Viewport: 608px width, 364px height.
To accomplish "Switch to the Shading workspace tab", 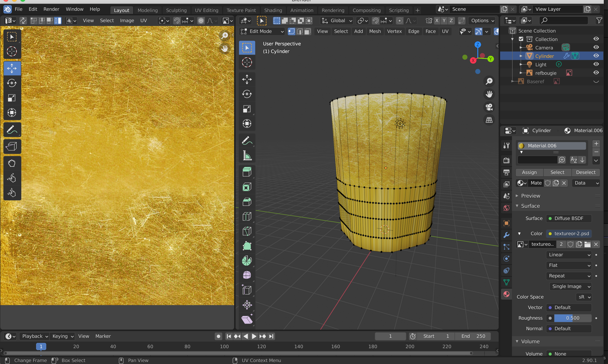I will pos(273,10).
